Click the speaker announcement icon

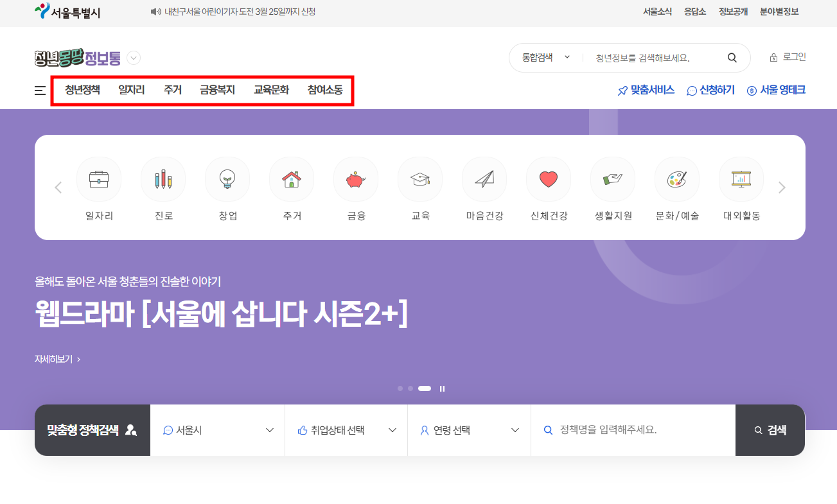155,12
